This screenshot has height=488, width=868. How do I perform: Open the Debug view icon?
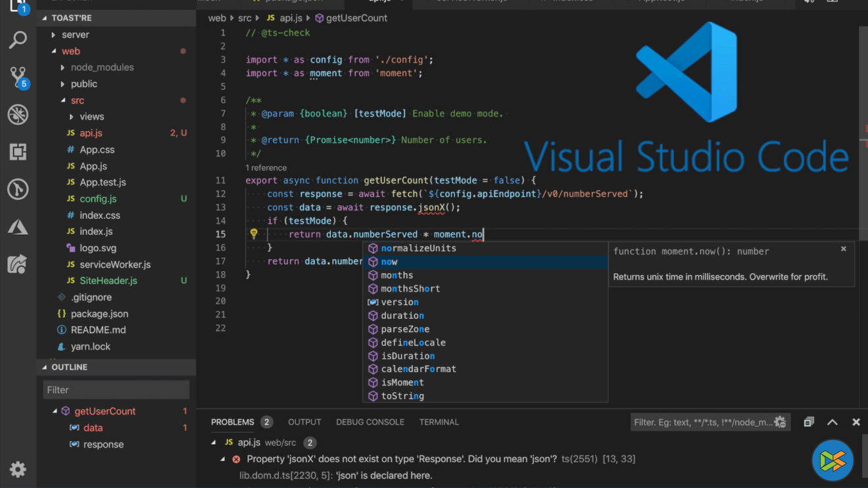pyautogui.click(x=18, y=114)
